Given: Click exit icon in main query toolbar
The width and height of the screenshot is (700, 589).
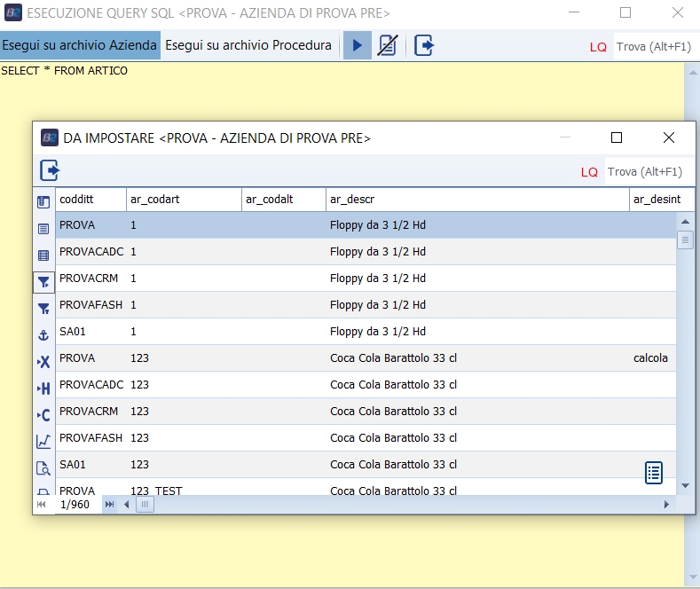Looking at the screenshot, I should click(424, 45).
